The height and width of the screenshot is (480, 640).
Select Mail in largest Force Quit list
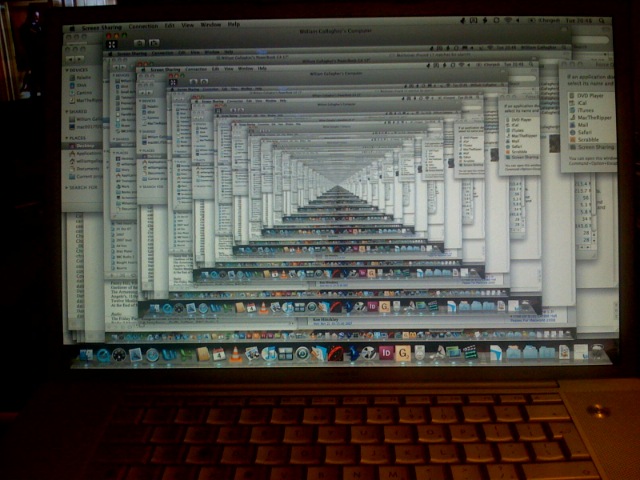[x=579, y=125]
